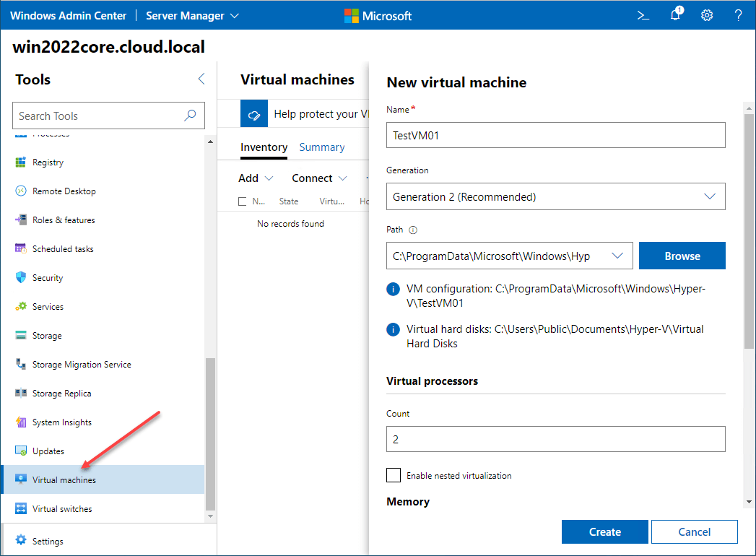Screen dimensions: 756x556
Task: Click the Virtual switches icon
Action: [21, 509]
